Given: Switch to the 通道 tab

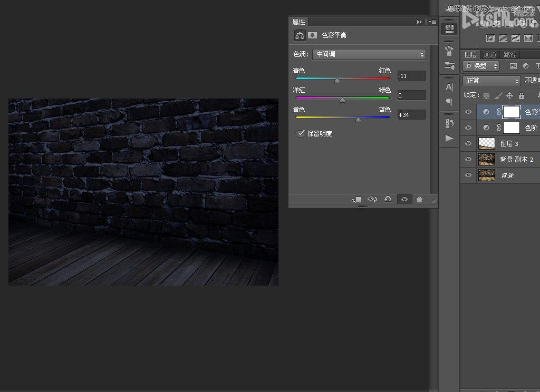Looking at the screenshot, I should [x=490, y=55].
